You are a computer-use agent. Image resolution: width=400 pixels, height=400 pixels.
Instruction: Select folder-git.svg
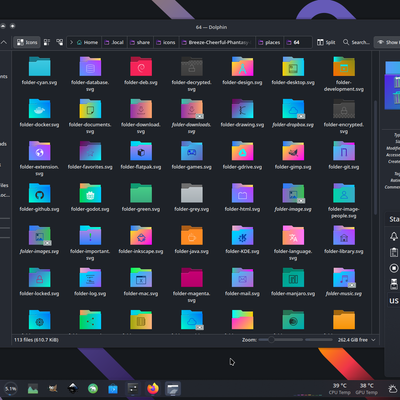pyautogui.click(x=344, y=155)
